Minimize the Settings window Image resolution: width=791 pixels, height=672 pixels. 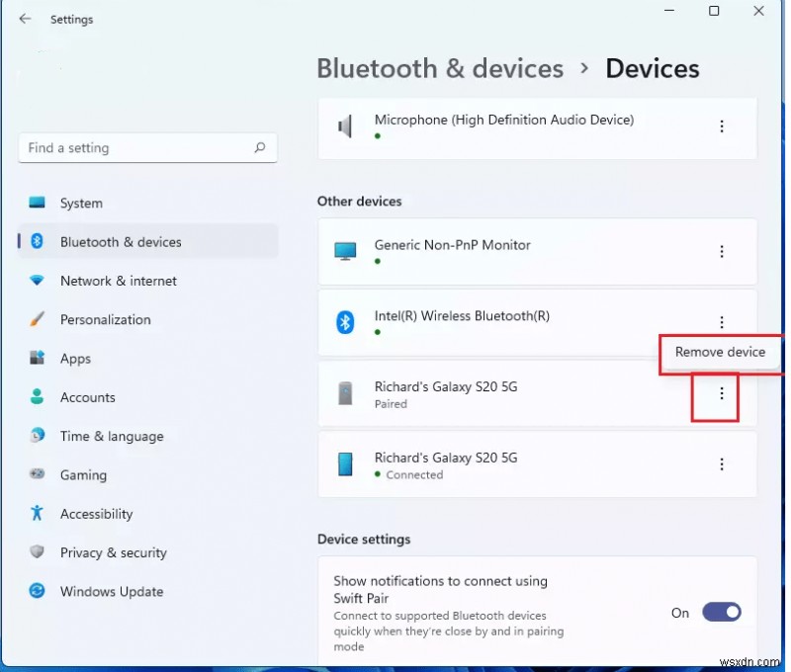click(x=669, y=11)
